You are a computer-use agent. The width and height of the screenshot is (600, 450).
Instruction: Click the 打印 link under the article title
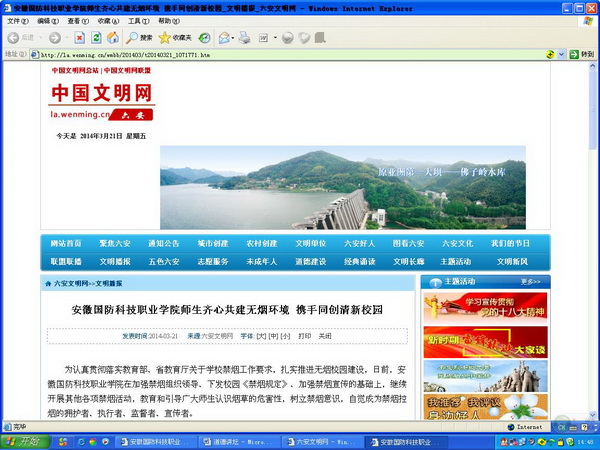click(305, 337)
